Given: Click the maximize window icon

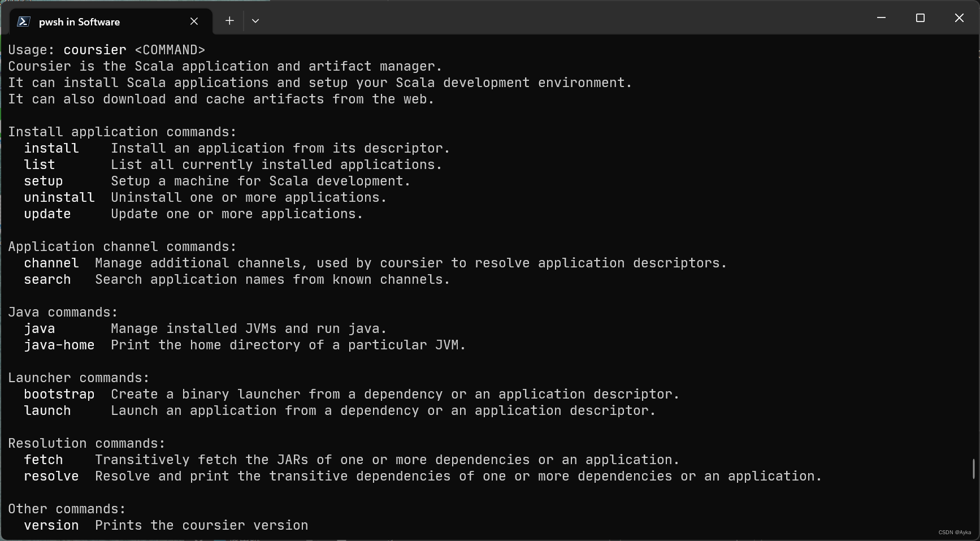Looking at the screenshot, I should click(920, 18).
